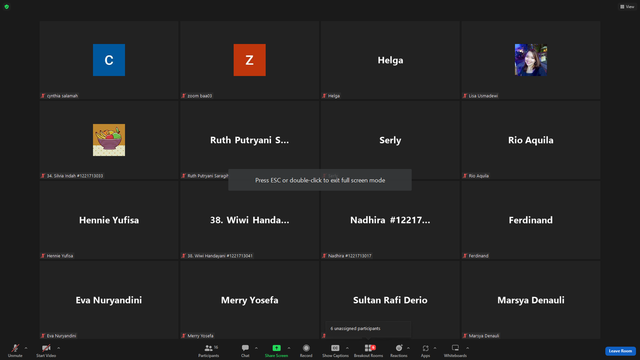Select the Hennie Yufisa participant tile
Screen dimensions: 640x360
tap(109, 220)
